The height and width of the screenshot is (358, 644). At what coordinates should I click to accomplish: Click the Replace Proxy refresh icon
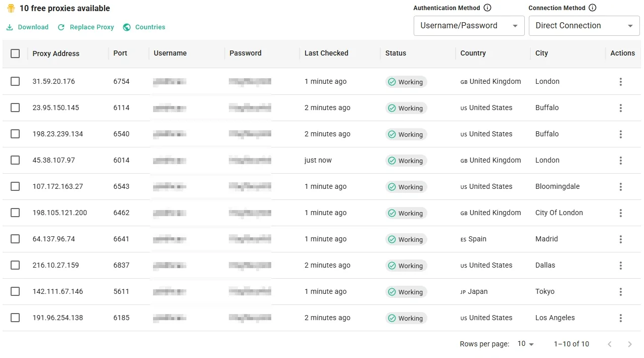[61, 27]
